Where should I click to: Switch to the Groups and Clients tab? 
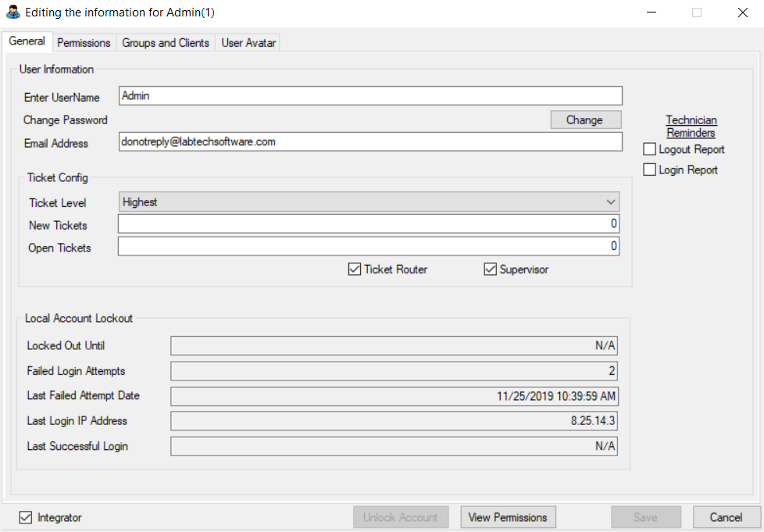[165, 42]
